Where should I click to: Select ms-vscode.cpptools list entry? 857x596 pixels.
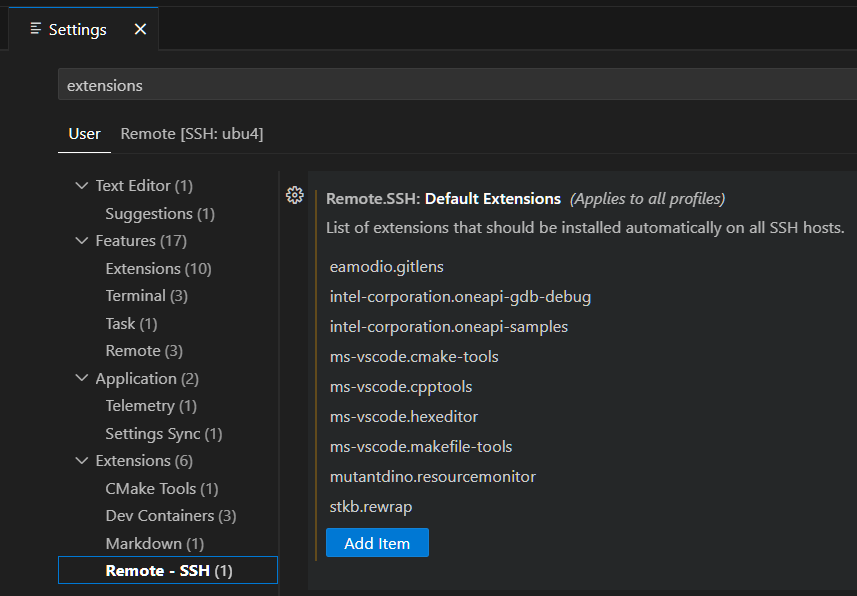(x=401, y=387)
